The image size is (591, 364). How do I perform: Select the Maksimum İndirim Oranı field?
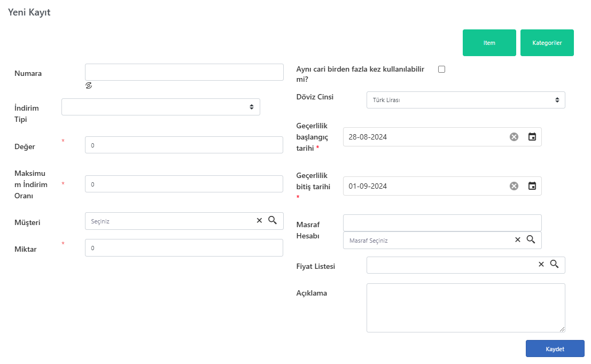click(184, 184)
